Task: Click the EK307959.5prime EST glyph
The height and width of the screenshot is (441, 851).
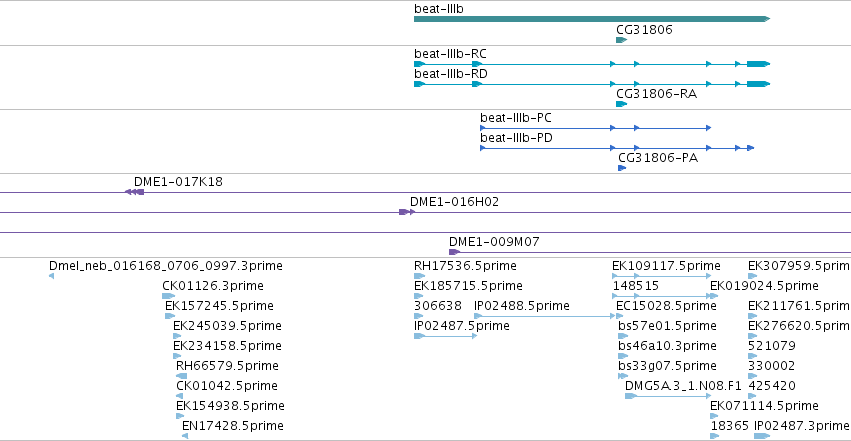Action: (x=753, y=276)
